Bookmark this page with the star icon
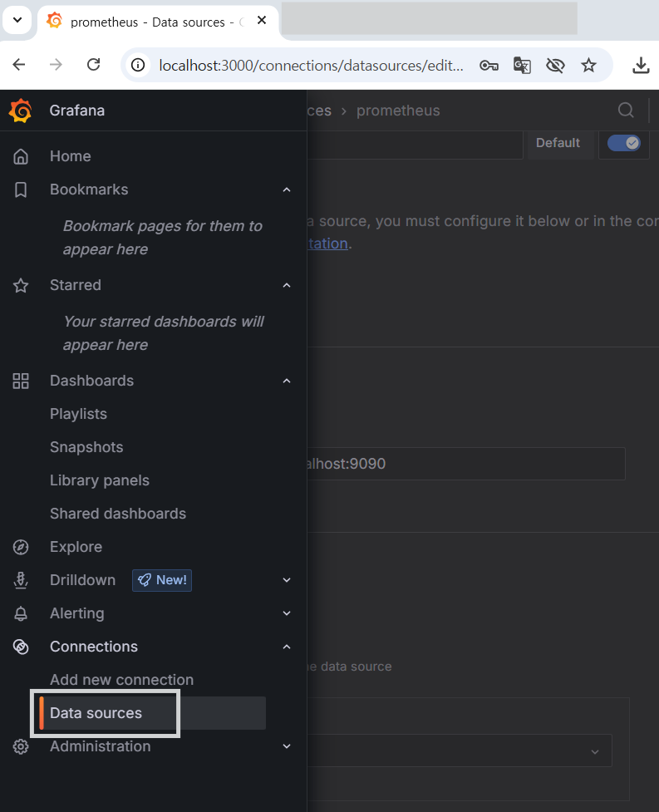 (x=588, y=66)
